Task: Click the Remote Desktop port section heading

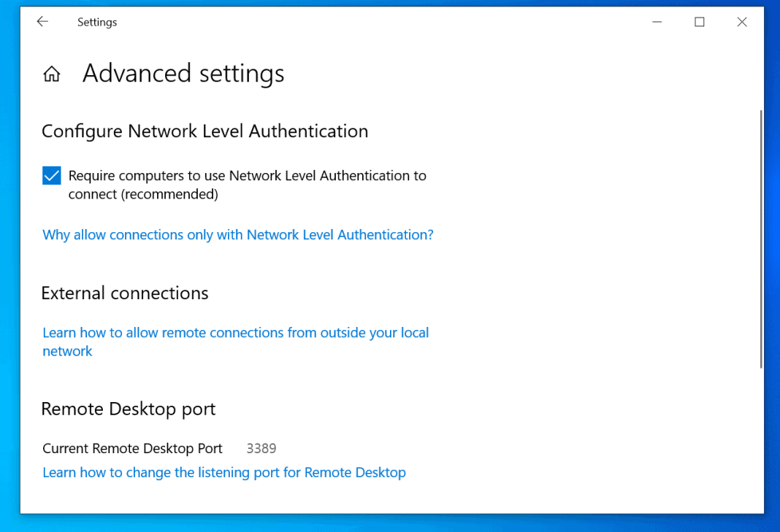Action: 128,409
